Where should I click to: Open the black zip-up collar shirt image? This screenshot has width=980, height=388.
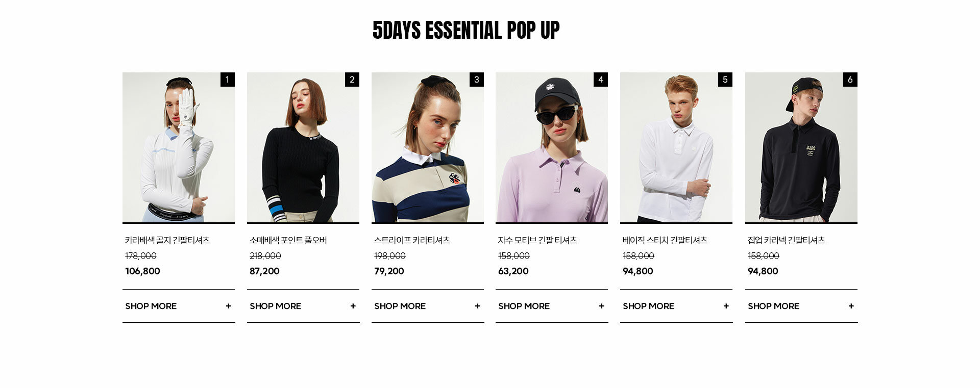click(x=801, y=147)
